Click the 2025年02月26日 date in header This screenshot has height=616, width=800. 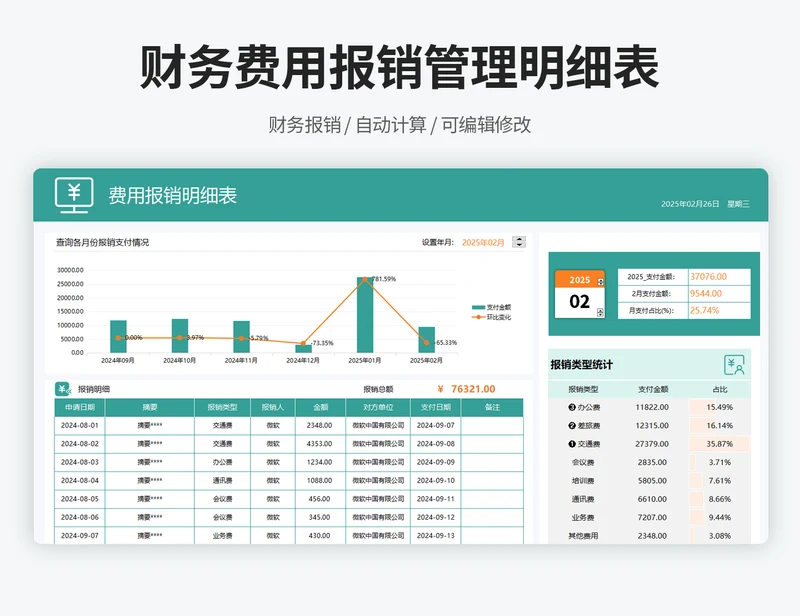(x=690, y=204)
